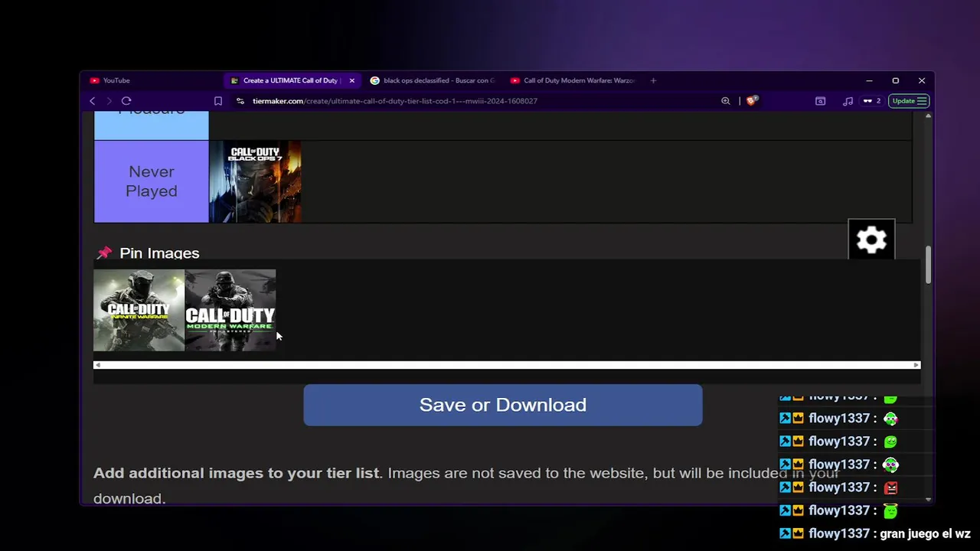The height and width of the screenshot is (551, 980).
Task: Click the image tray left scroll arrow
Action: point(97,365)
